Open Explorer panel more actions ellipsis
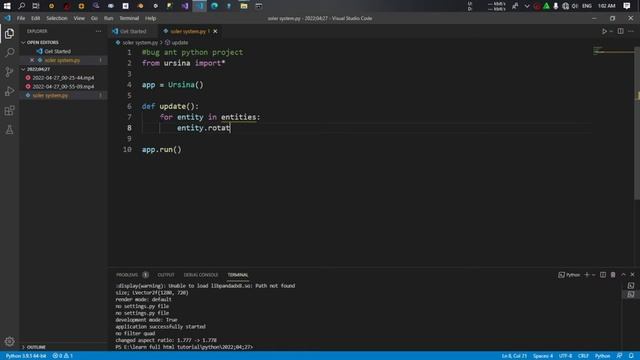Viewport: 640px width, 360px height. click(98, 31)
